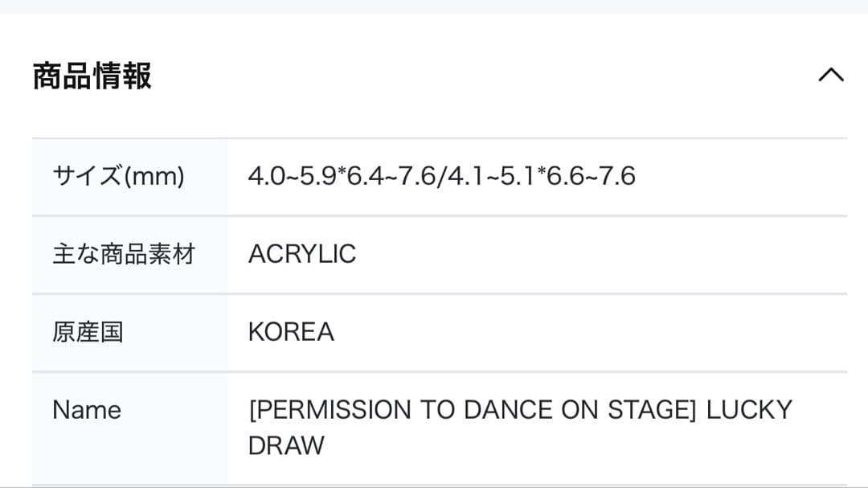Screen dimensions: 868x488
Task: Select the サイズ(mm) label cell
Action: tap(118, 175)
